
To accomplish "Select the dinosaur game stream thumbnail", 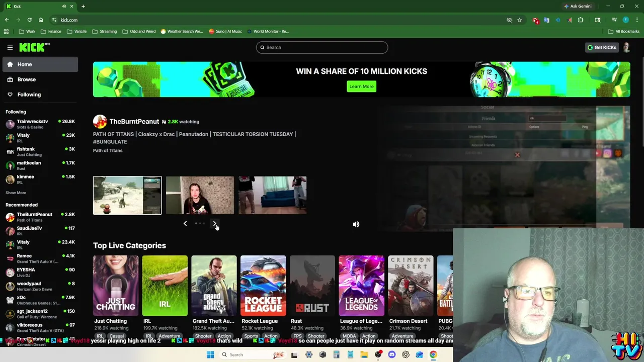I will click(x=127, y=195).
